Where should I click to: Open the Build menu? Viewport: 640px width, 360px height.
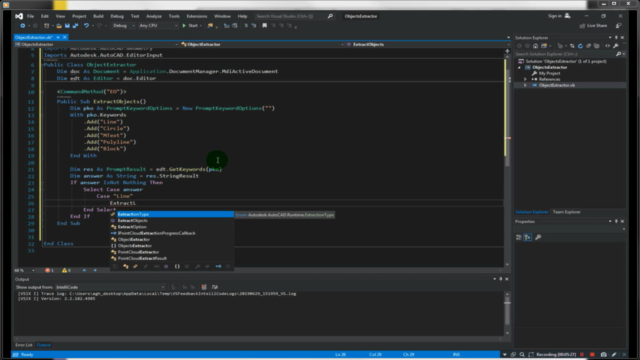[98, 16]
